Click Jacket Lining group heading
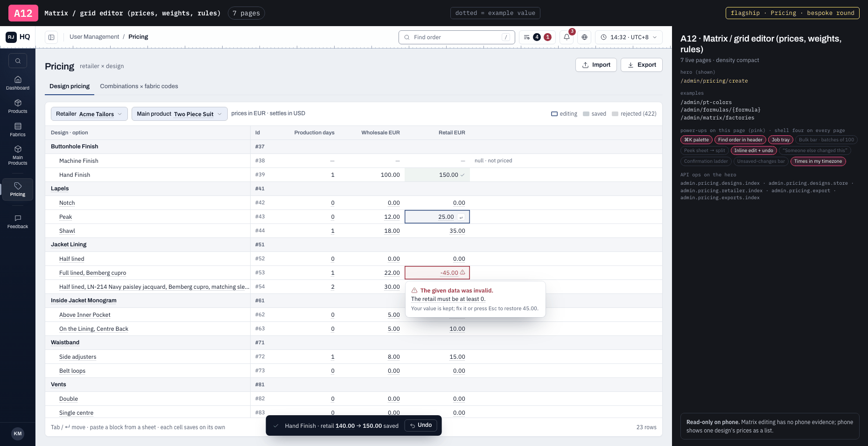 [x=69, y=244]
